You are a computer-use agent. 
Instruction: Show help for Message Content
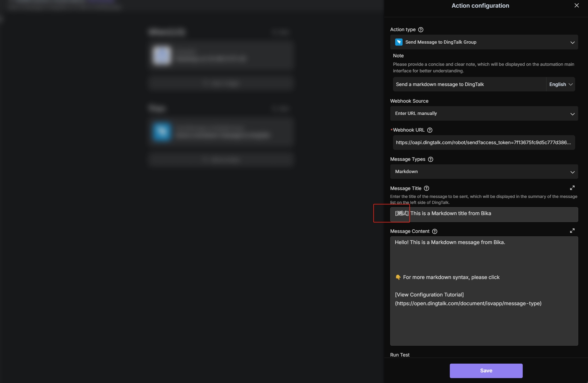435,231
